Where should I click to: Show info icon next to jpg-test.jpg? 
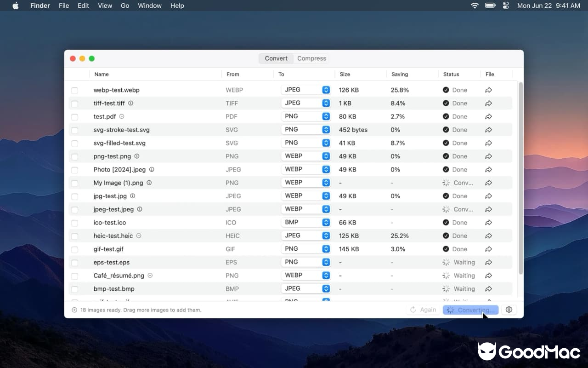pyautogui.click(x=132, y=195)
